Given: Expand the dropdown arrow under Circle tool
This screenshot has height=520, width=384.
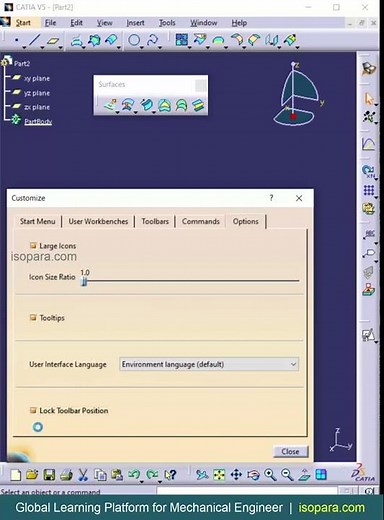Looking at the screenshot, I should 142,48.
